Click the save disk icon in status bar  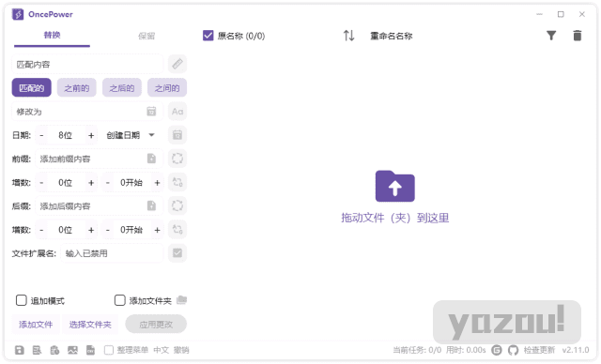point(19,350)
